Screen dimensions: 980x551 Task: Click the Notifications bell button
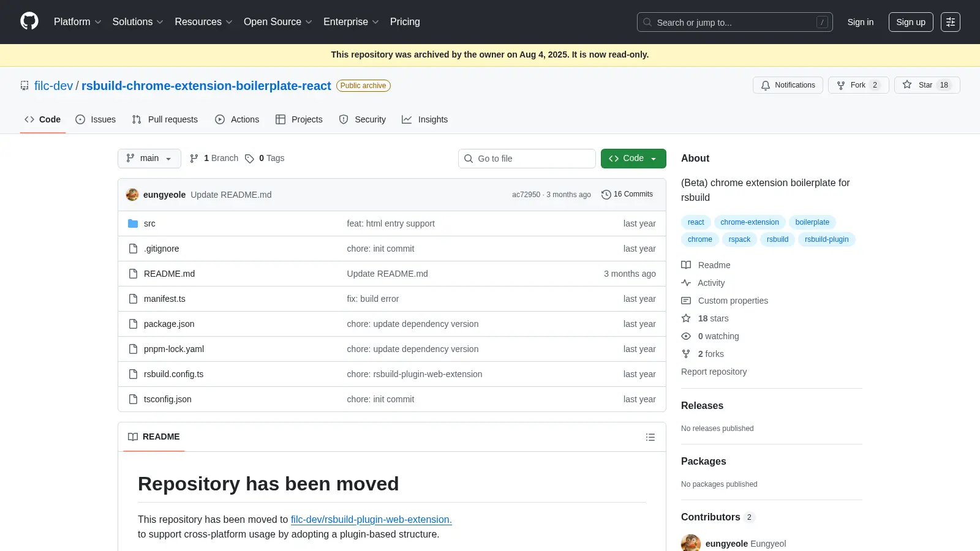click(x=788, y=85)
